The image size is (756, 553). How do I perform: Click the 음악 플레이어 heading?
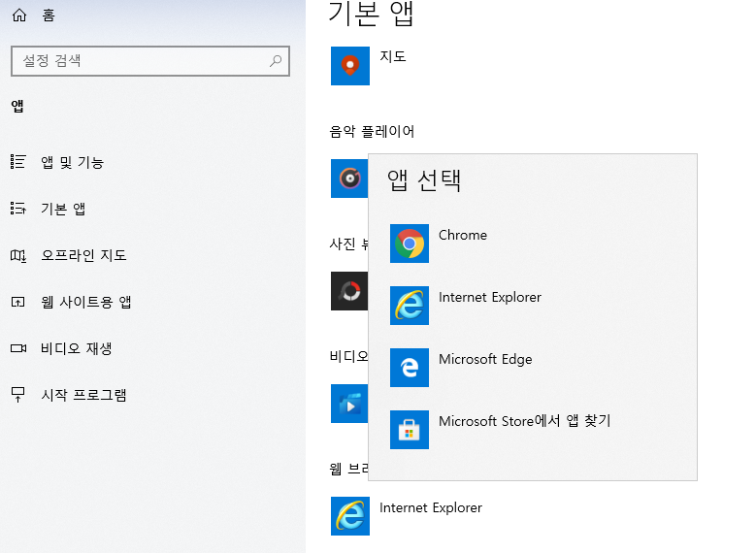372,131
